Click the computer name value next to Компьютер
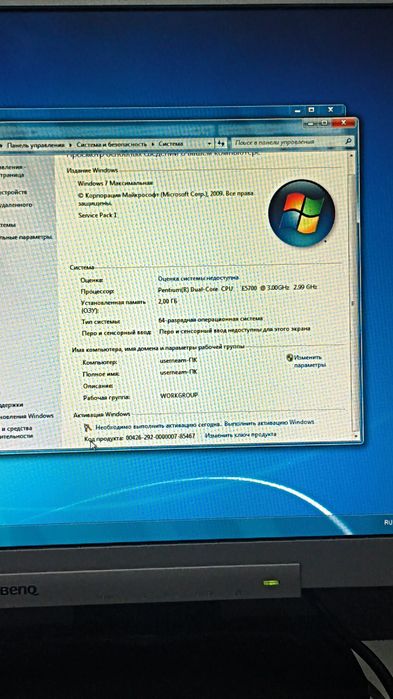393x699 pixels. click(x=179, y=359)
